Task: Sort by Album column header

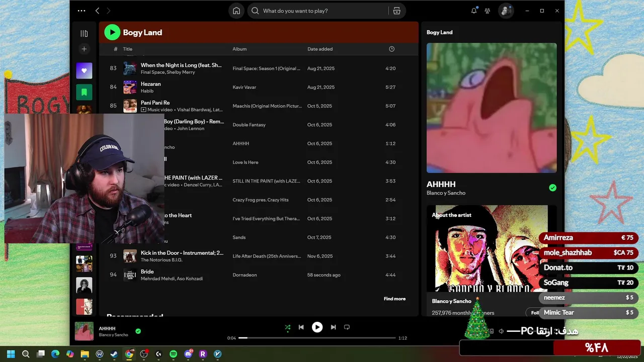Action: [239, 49]
